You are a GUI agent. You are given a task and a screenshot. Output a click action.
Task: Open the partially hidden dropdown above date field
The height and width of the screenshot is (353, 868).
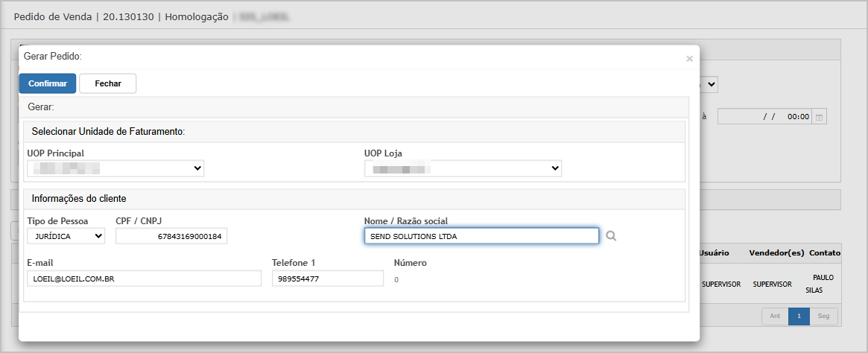click(710, 84)
